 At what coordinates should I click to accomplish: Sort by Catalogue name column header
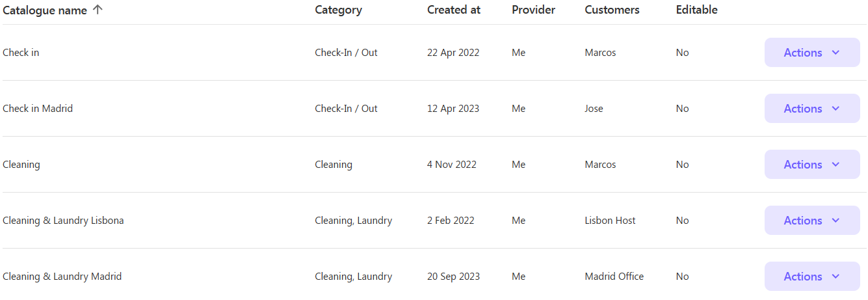coord(45,10)
